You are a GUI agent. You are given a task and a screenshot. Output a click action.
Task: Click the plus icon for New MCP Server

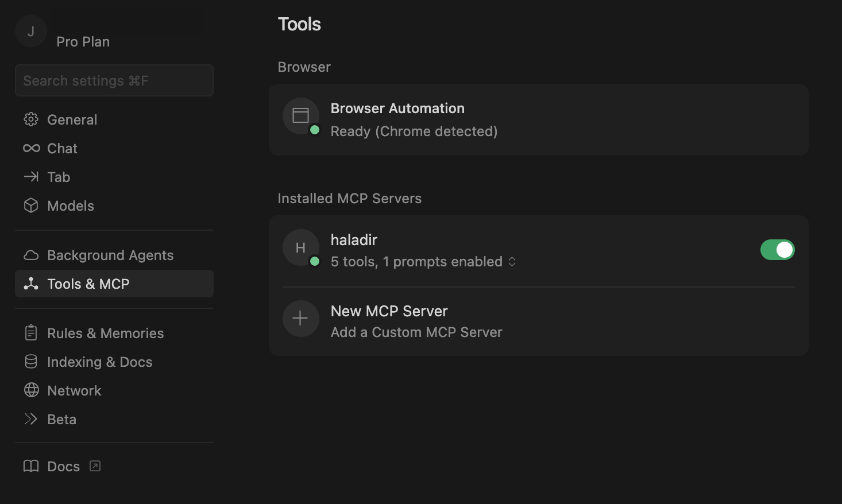point(300,319)
